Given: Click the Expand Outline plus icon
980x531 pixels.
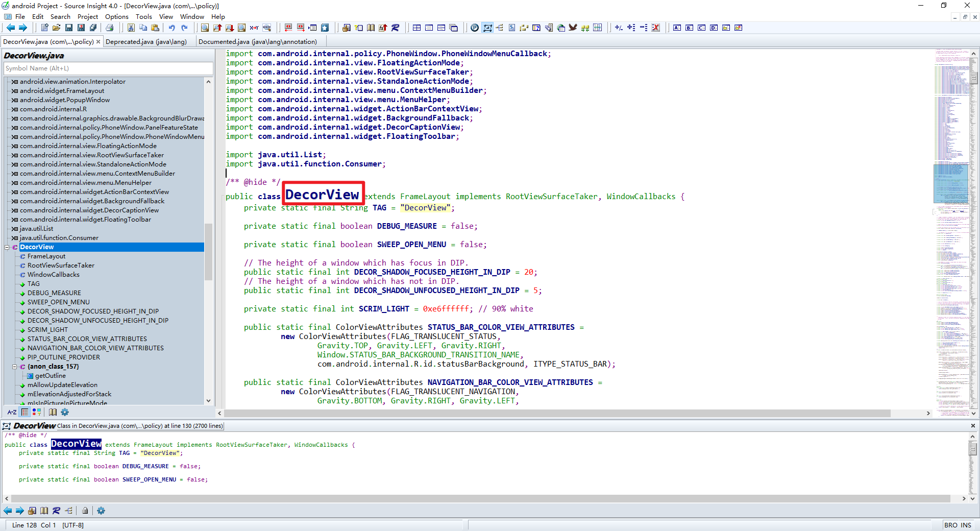Looking at the screenshot, I should coord(631,28).
